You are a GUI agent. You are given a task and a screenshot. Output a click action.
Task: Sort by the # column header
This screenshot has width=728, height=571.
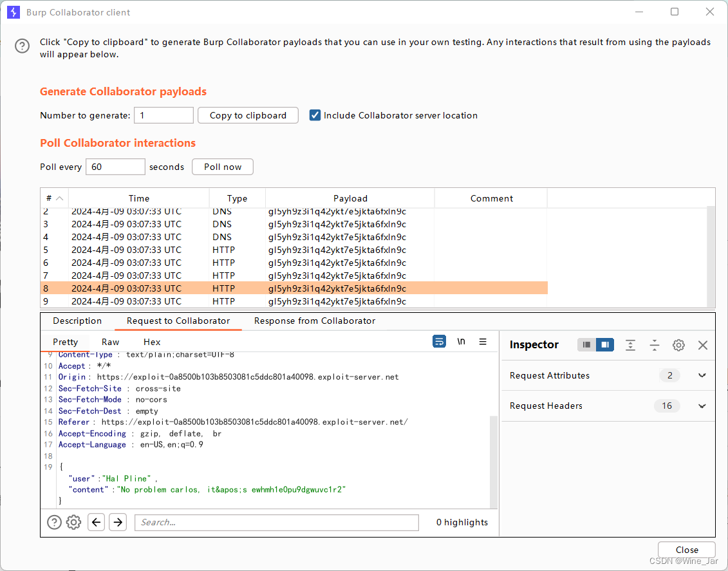tap(54, 198)
